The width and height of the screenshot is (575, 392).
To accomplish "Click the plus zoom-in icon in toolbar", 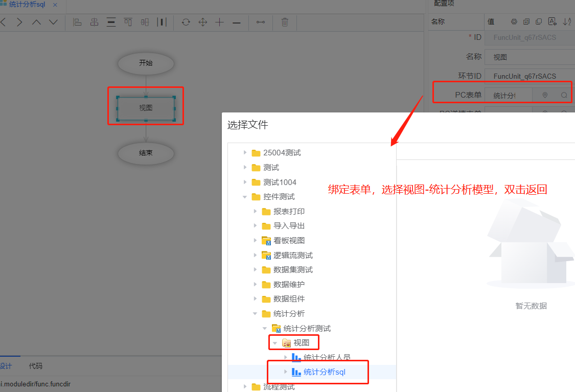I will pos(220,22).
